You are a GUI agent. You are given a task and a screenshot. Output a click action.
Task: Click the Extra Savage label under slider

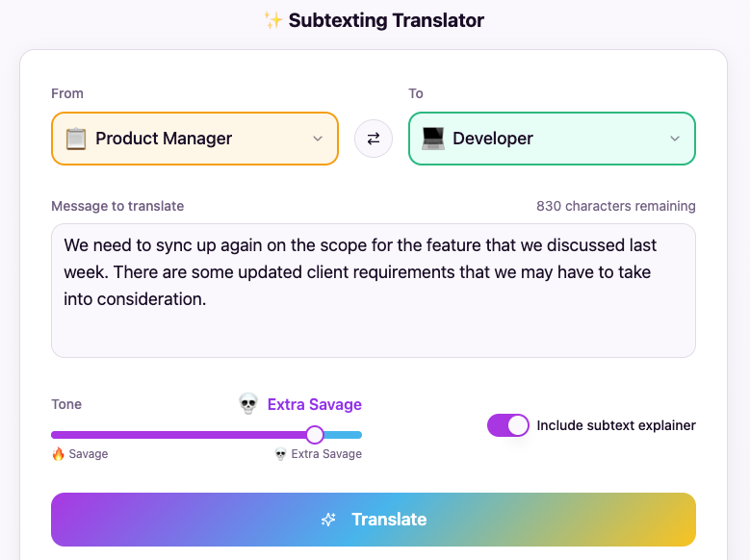[x=326, y=454]
